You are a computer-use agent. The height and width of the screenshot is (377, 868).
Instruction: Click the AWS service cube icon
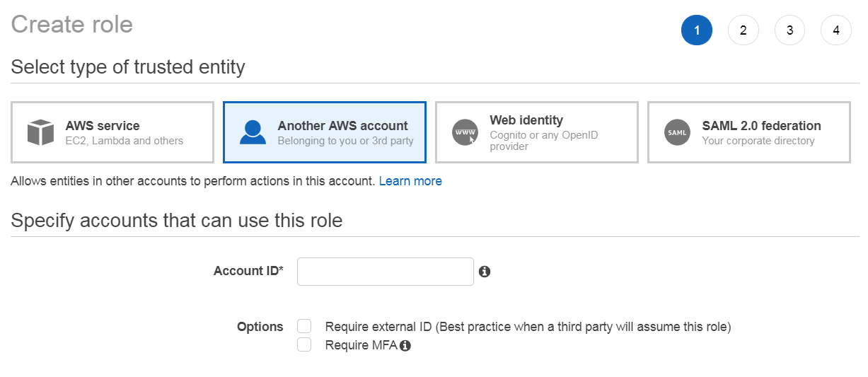click(x=40, y=132)
